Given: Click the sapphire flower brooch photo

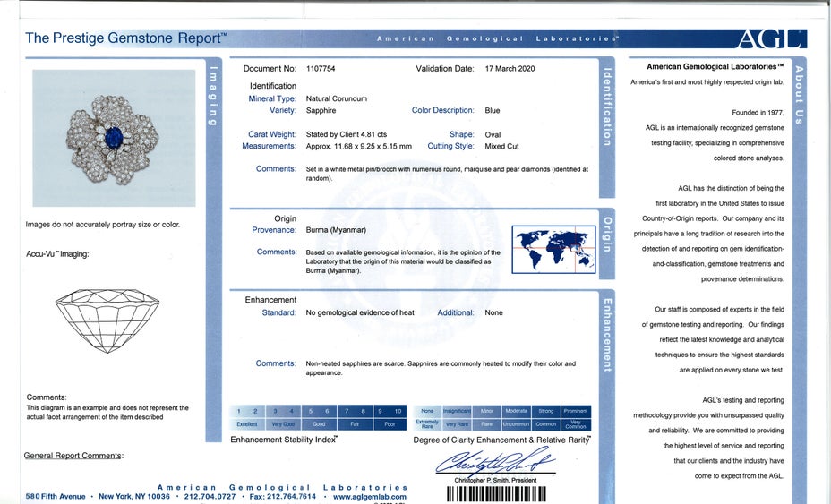Looking at the screenshot, I should pyautogui.click(x=114, y=139).
